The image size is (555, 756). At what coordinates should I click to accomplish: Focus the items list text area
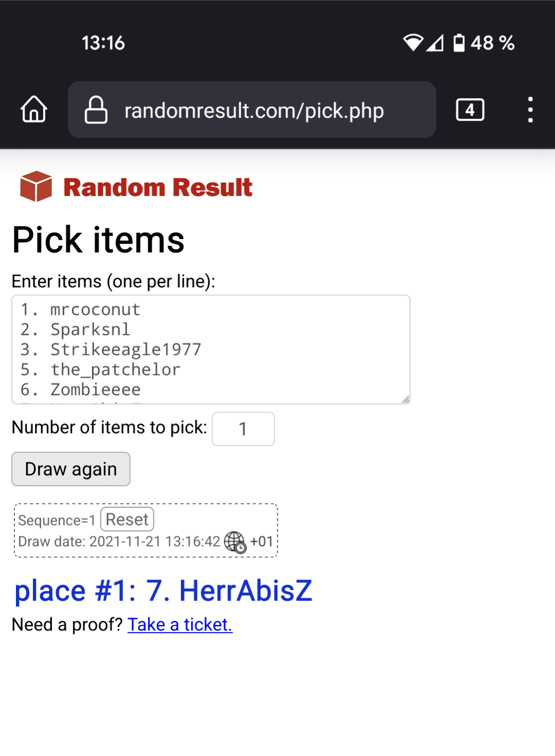211,349
